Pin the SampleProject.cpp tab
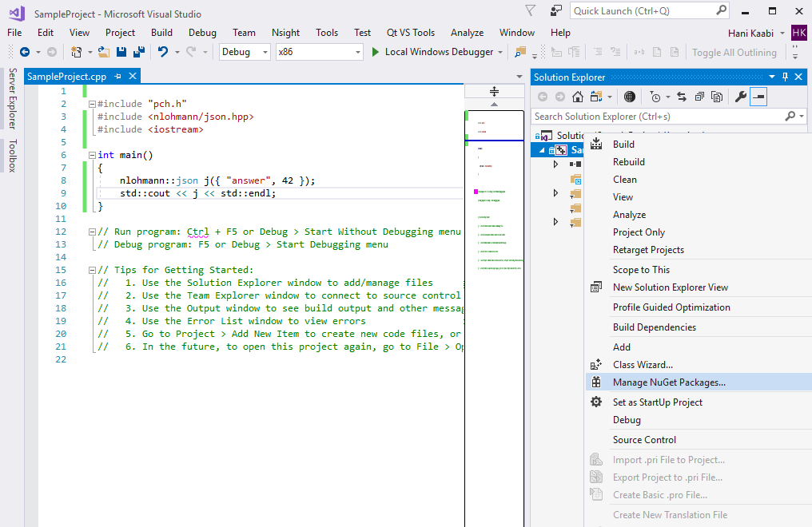The width and height of the screenshot is (812, 527). pos(117,77)
